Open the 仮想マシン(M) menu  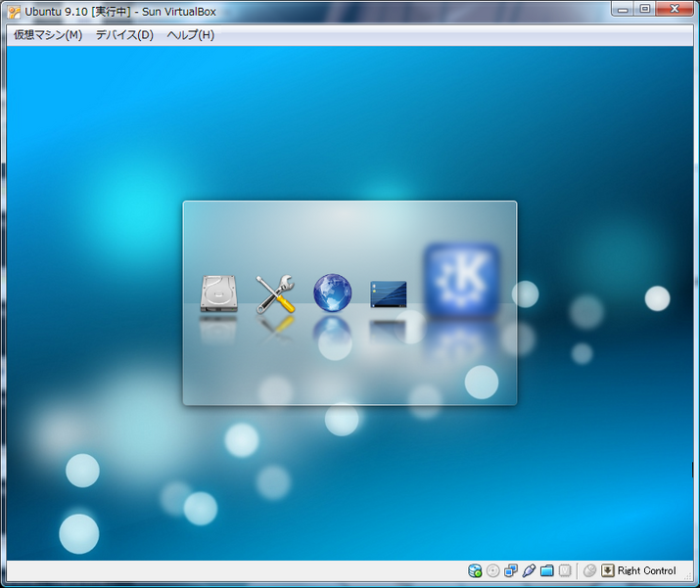(x=48, y=35)
